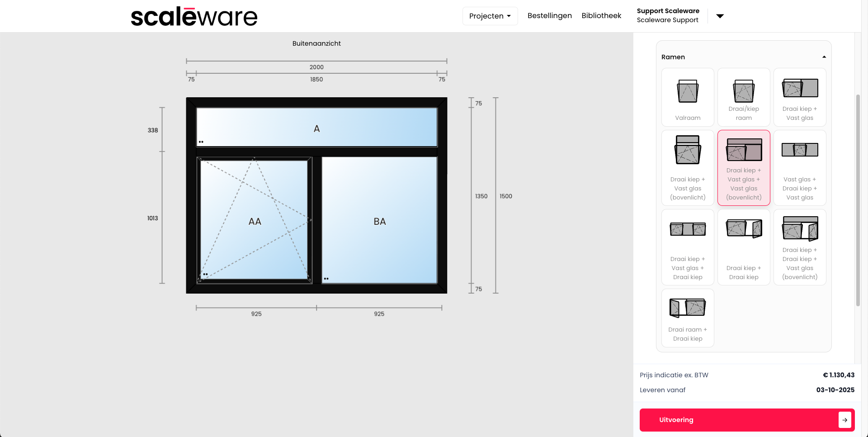This screenshot has width=868, height=437.
Task: Go to Bestellingen
Action: coord(549,16)
